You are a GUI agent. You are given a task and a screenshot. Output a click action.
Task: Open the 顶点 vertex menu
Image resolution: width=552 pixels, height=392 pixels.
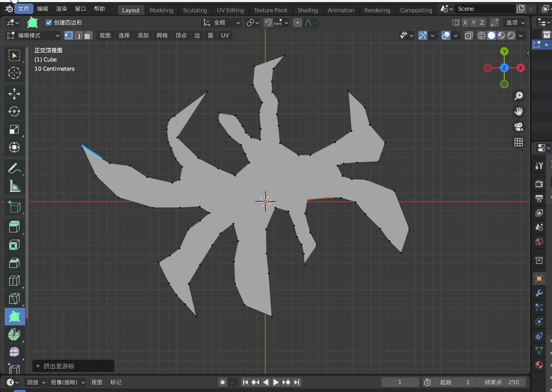tap(181, 35)
